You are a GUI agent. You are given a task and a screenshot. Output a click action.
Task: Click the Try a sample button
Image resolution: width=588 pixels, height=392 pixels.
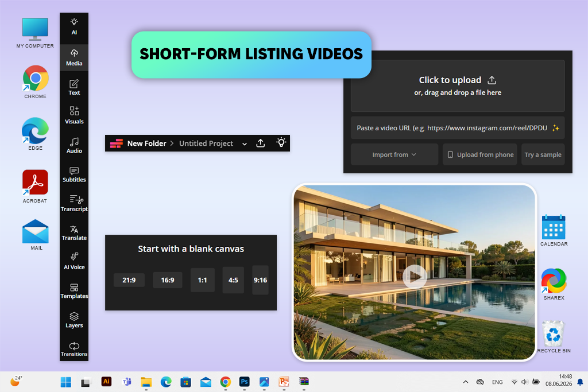[x=543, y=154]
